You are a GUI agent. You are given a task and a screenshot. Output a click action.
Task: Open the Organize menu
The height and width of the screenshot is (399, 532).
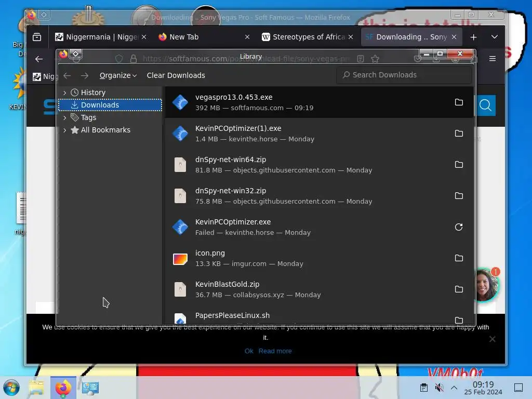(118, 75)
